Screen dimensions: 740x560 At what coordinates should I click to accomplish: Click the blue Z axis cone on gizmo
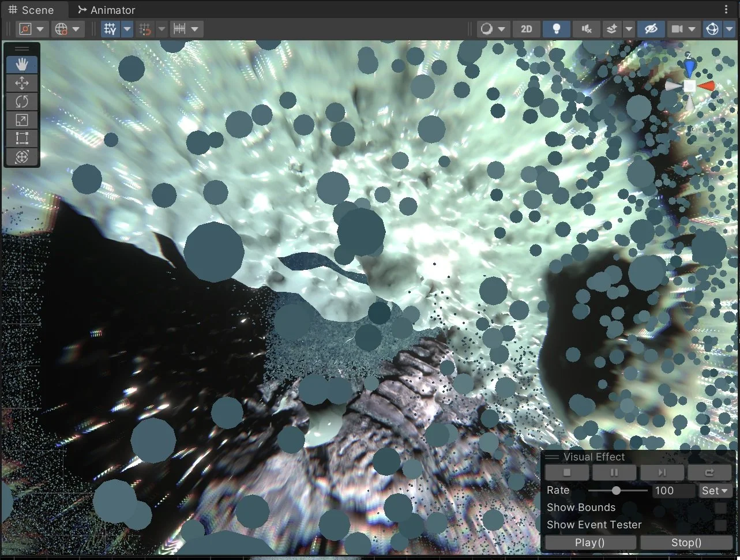pos(690,69)
